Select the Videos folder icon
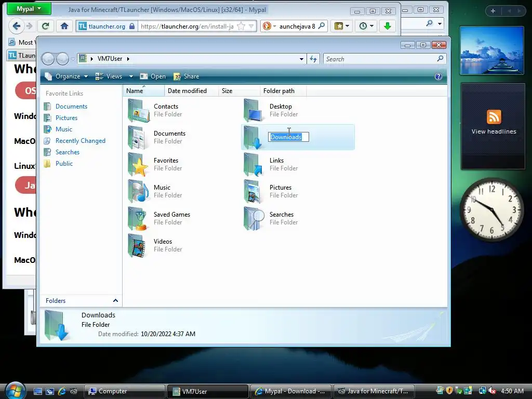The image size is (532, 399). click(x=137, y=246)
